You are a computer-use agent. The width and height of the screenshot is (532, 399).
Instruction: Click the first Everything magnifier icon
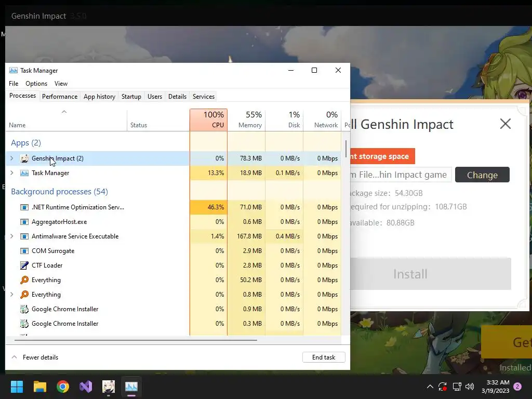coord(24,280)
